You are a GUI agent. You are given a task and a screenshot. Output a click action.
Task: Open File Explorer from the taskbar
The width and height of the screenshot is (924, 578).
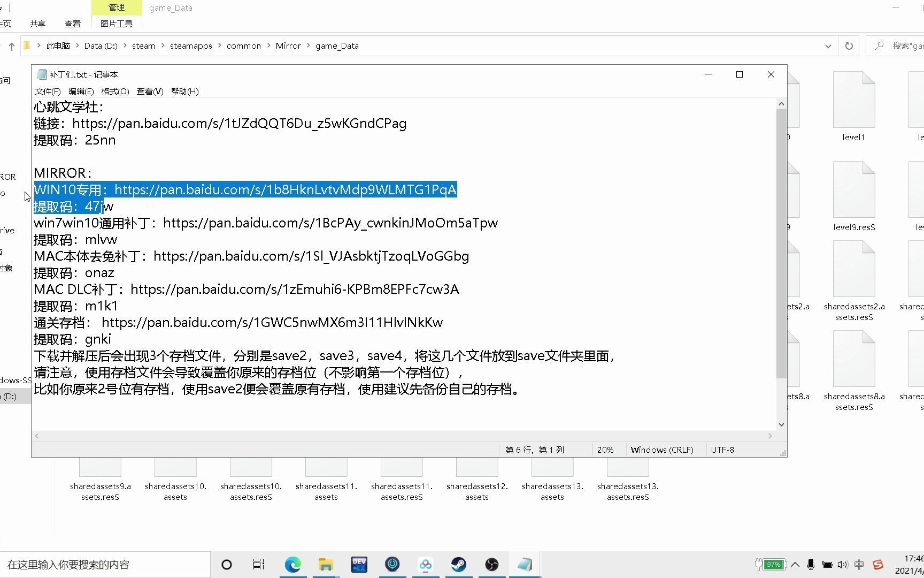pyautogui.click(x=326, y=565)
